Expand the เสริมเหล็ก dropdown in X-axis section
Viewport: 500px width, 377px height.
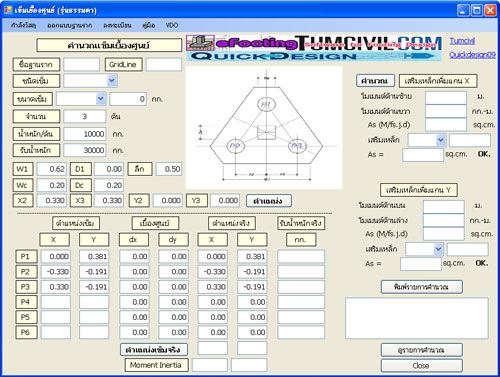pyautogui.click(x=441, y=140)
